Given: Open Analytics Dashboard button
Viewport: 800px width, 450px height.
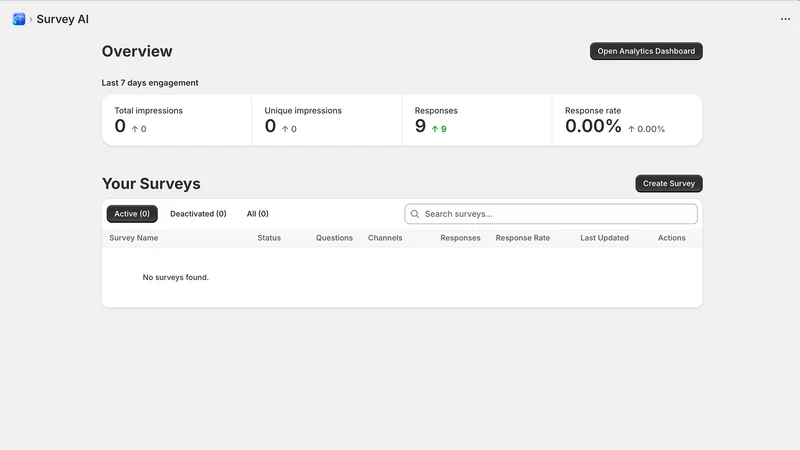Looking at the screenshot, I should click(x=646, y=51).
